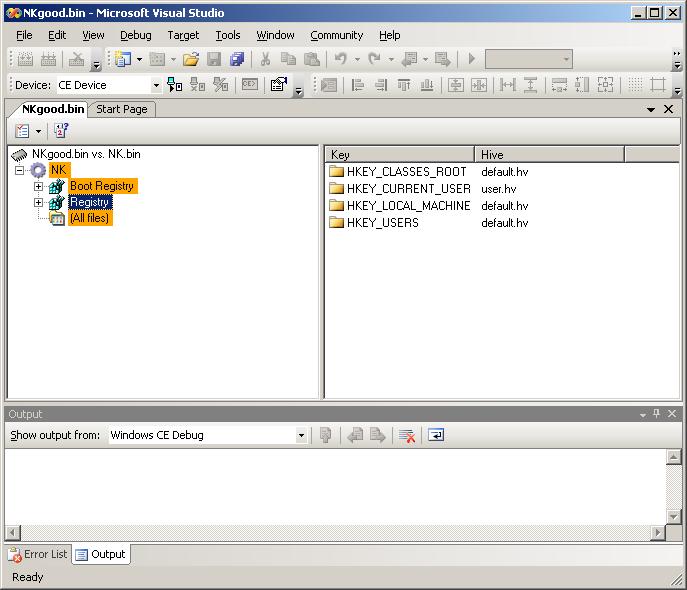The width and height of the screenshot is (687, 590).
Task: Click the Undo arrow icon
Action: [341, 59]
